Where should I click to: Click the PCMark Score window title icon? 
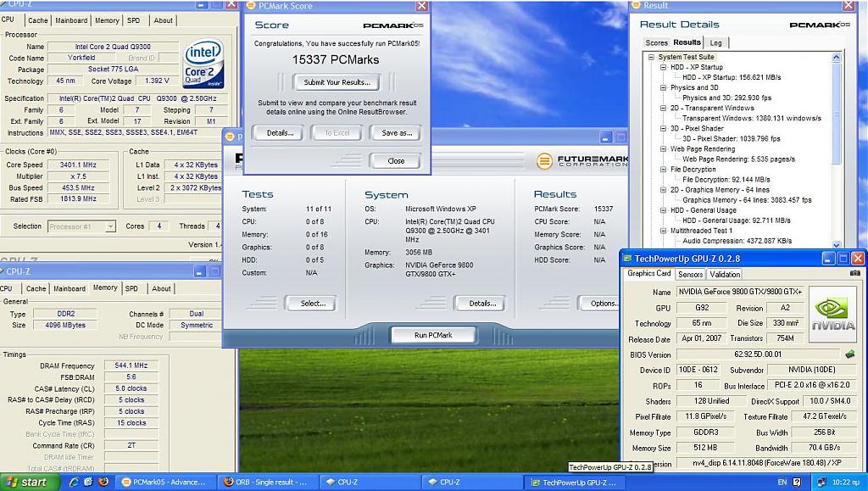[250, 6]
